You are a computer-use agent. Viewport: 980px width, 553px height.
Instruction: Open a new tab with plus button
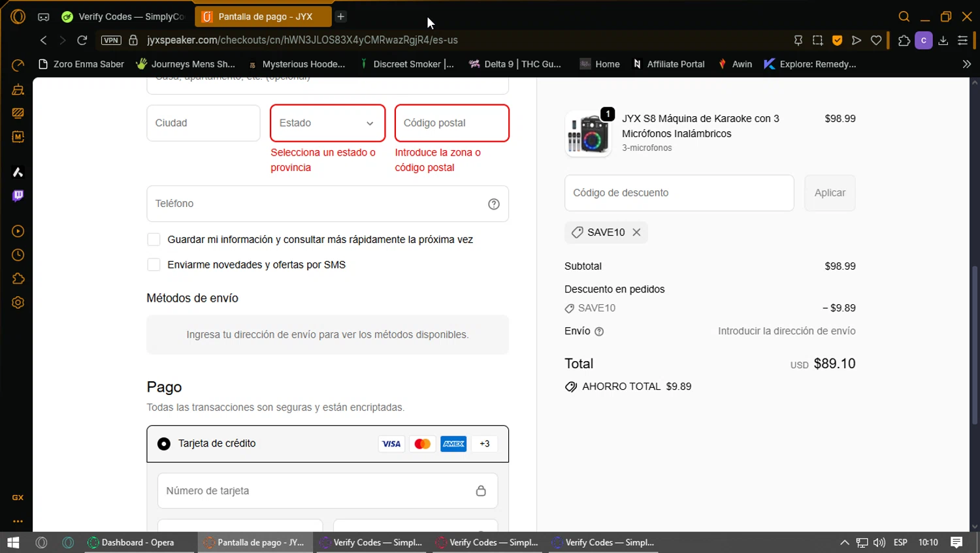pyautogui.click(x=341, y=16)
